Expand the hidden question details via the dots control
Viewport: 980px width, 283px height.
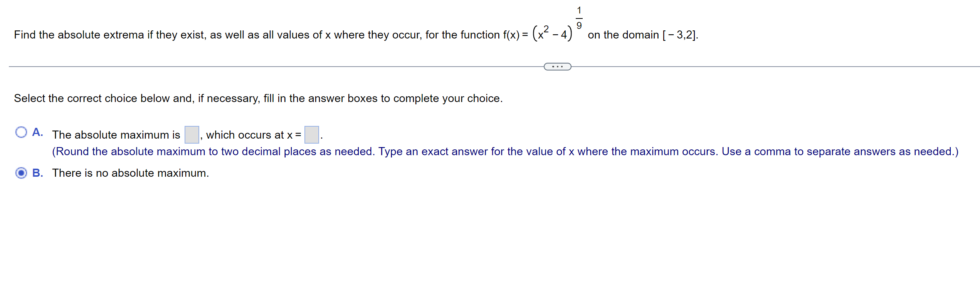click(x=557, y=67)
